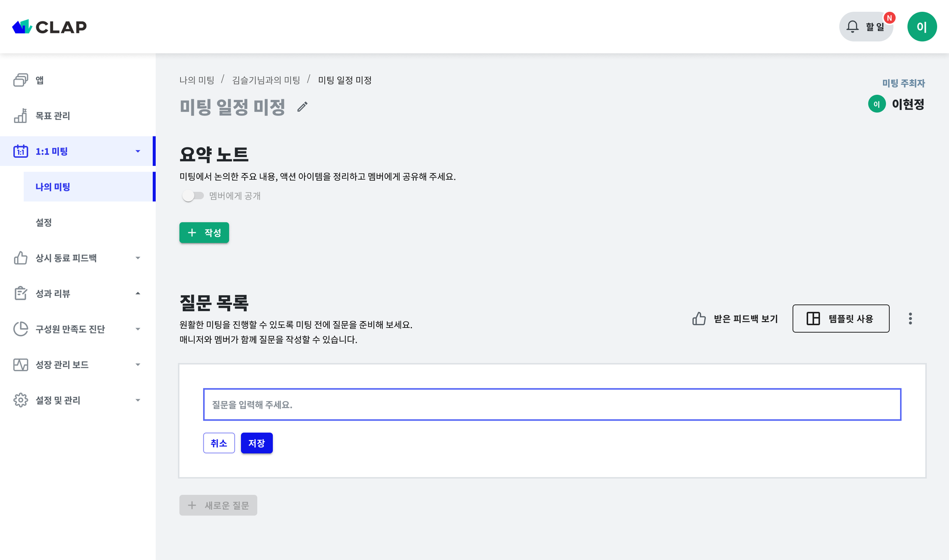Expand the 설정 및 관리 menu
The height and width of the screenshot is (560, 949).
[x=138, y=400]
